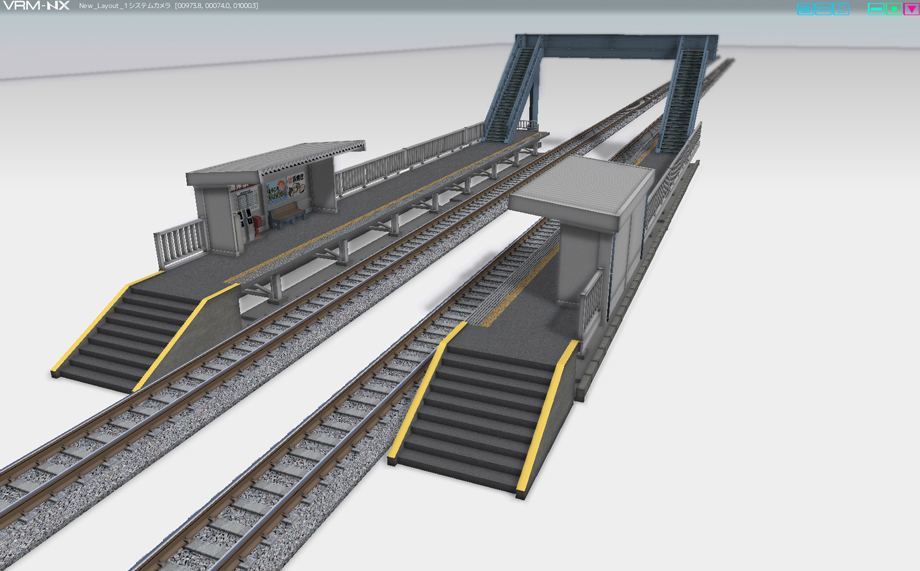Click the blue bench in the shelter
Viewport: 920px width, 571px height.
click(x=287, y=216)
